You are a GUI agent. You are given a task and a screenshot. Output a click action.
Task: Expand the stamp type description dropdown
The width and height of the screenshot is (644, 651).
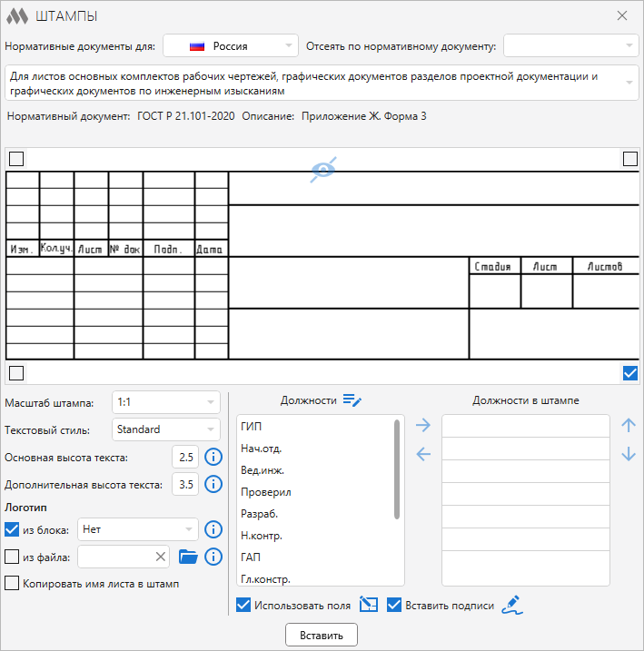[x=322, y=83]
